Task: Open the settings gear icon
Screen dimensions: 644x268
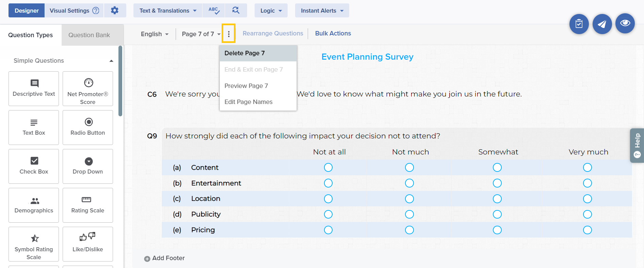Action: point(115,11)
